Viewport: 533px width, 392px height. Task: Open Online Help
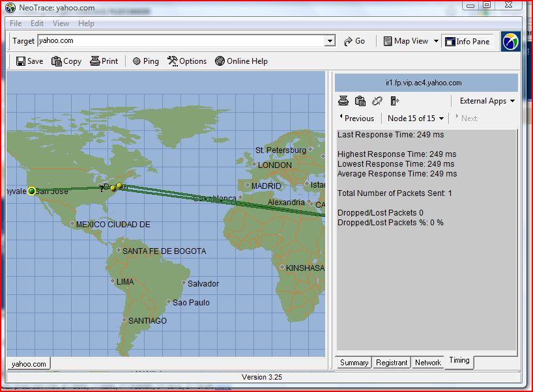click(241, 61)
